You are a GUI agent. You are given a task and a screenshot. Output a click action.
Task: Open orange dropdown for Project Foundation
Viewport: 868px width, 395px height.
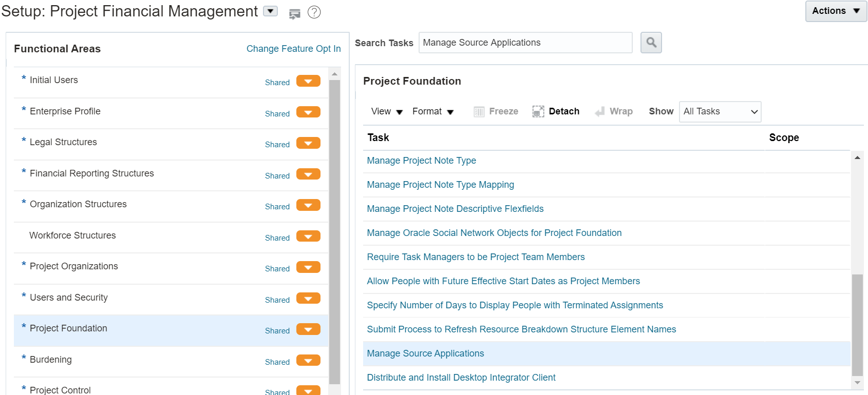308,329
